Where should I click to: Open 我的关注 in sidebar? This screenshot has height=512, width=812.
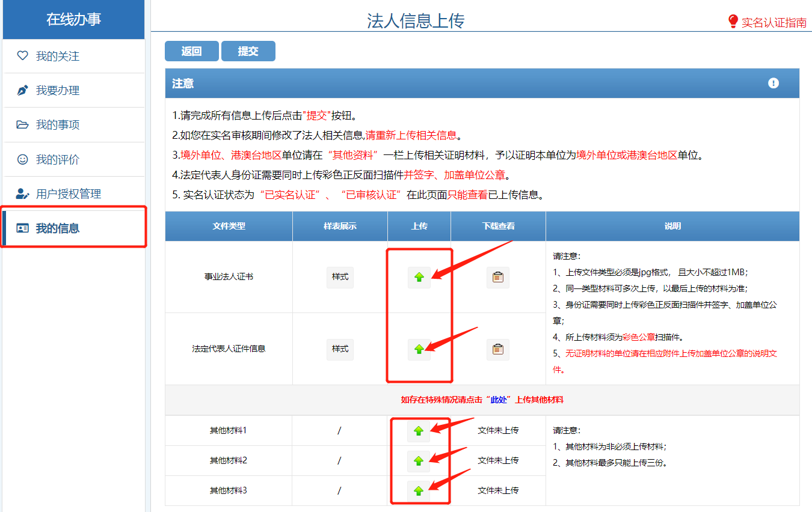tap(57, 56)
